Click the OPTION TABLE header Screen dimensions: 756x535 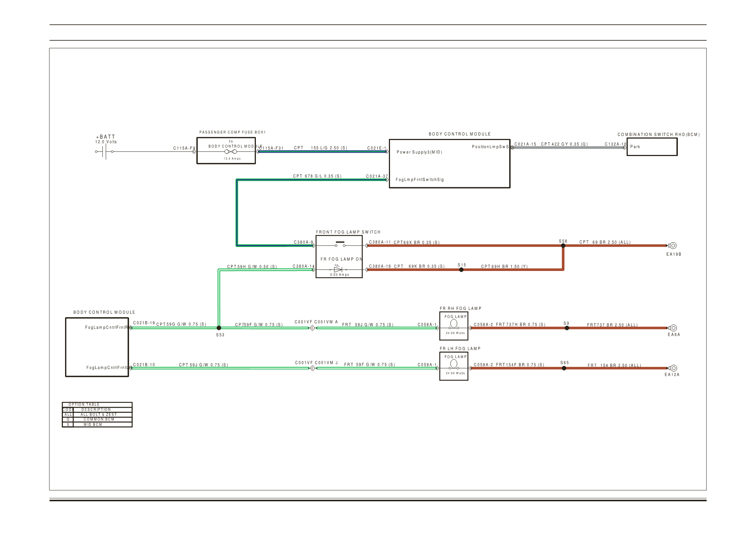pos(84,404)
